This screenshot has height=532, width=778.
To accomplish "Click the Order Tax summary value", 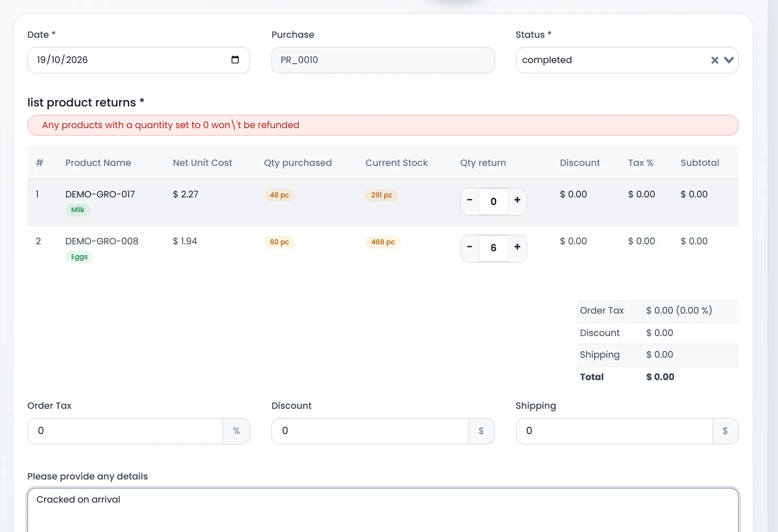I will pyautogui.click(x=679, y=310).
